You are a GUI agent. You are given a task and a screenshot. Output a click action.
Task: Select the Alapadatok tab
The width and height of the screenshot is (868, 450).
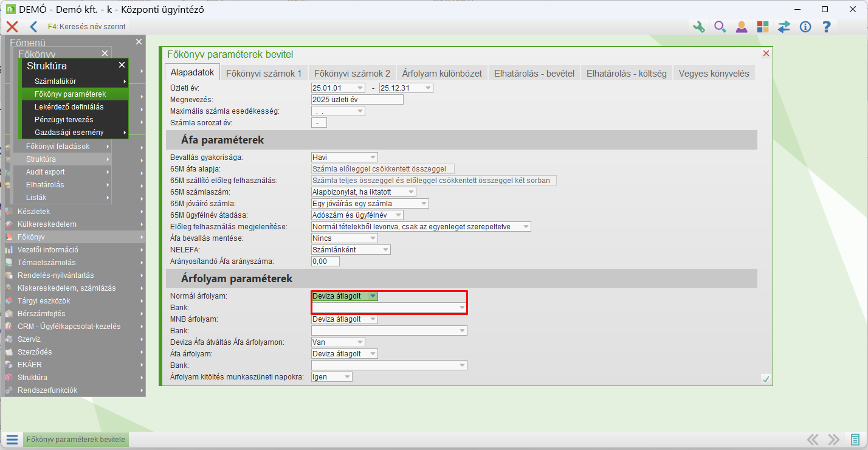[x=193, y=72]
